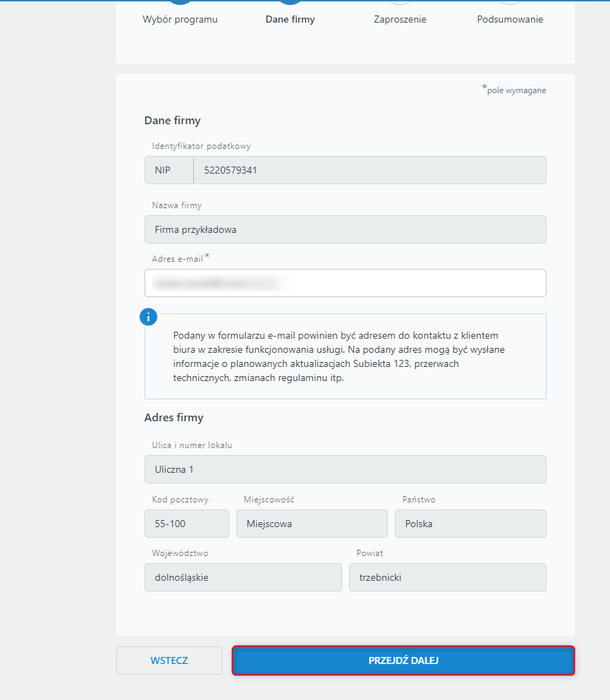The width and height of the screenshot is (610, 700).
Task: Open the Podsumowanie step
Action: tap(510, 19)
